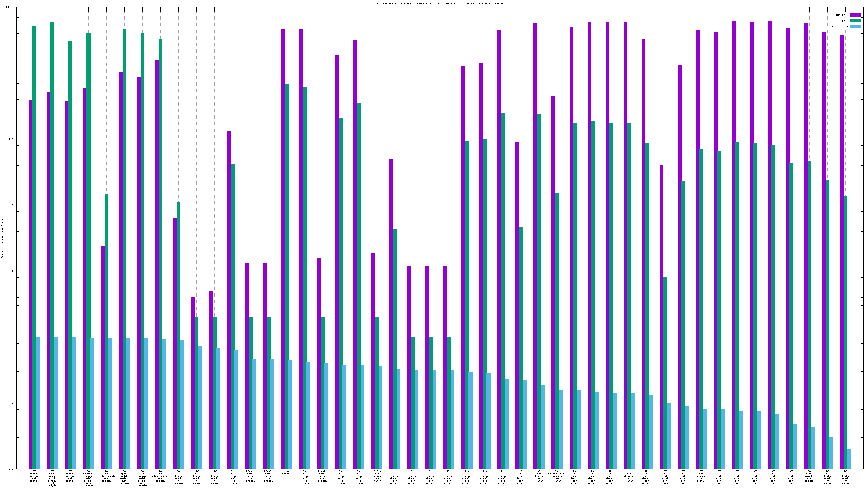
Task: Click the 'ips.backscatterer.org origin' axis label
Action: [x=160, y=476]
